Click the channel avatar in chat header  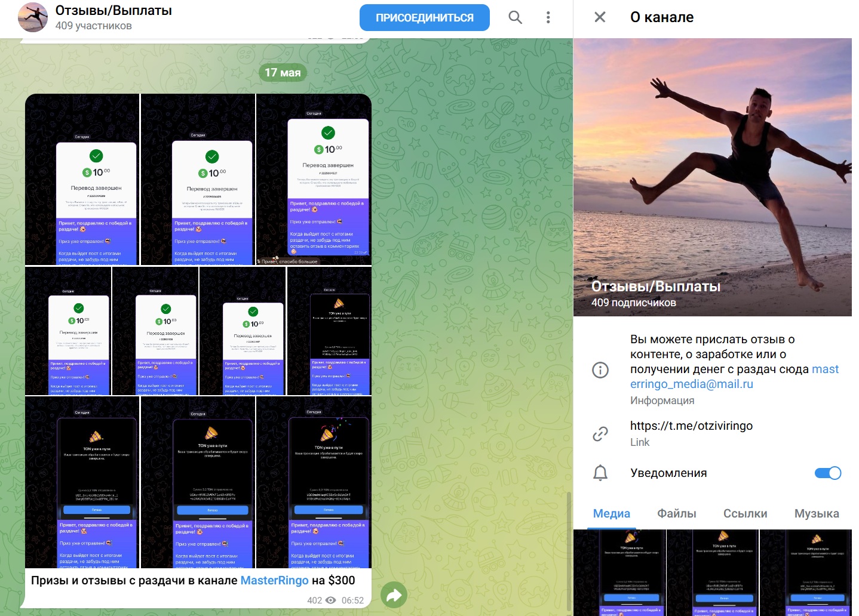pyautogui.click(x=33, y=17)
